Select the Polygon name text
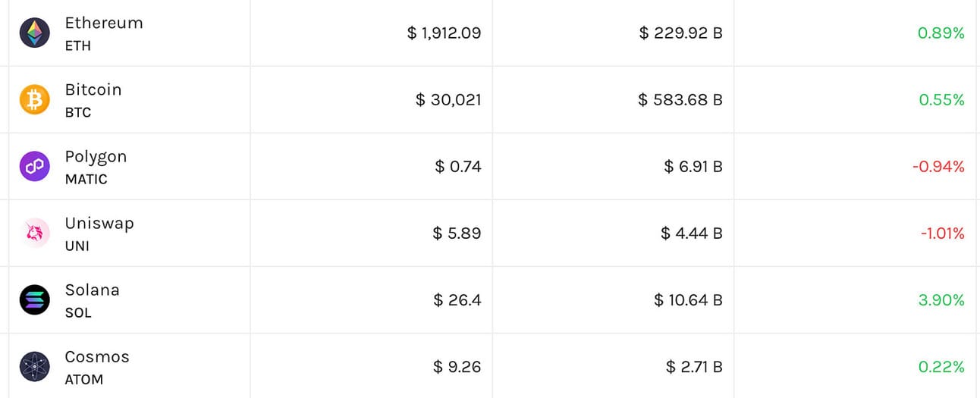Screen dimensions: 980x398 [x=96, y=157]
